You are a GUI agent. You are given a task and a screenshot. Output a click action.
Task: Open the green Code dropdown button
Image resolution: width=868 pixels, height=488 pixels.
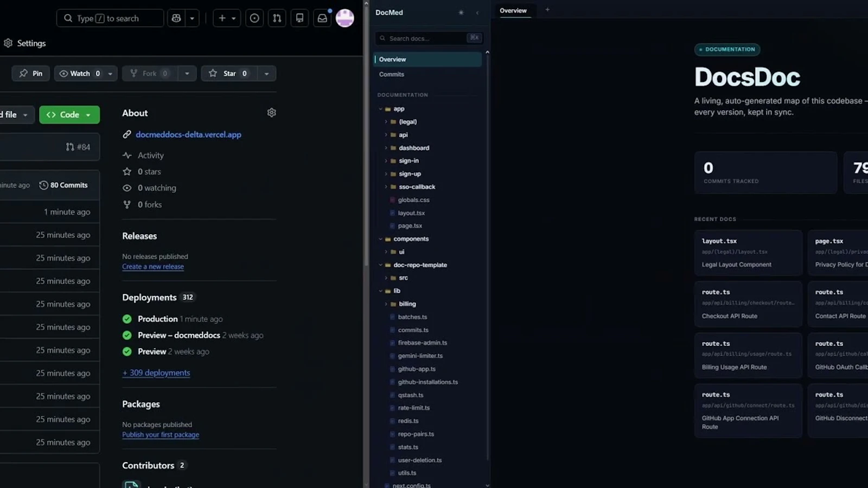tap(69, 115)
